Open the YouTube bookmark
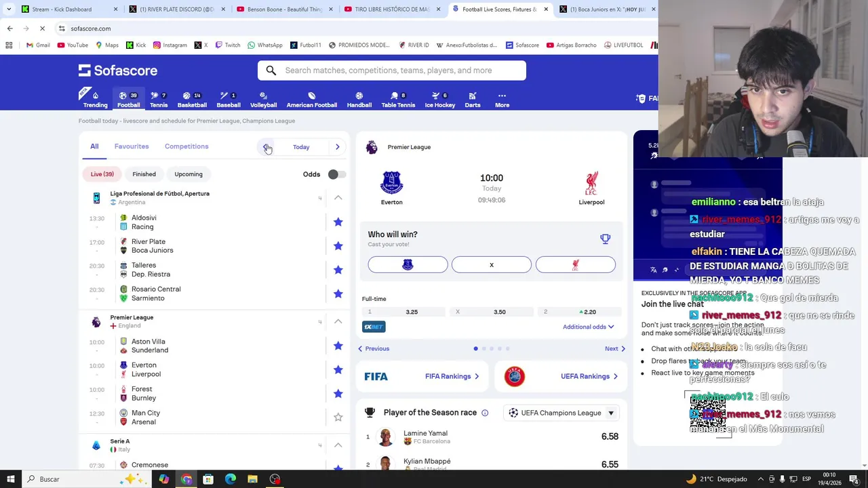Viewport: 868px width, 488px height. 73,45
